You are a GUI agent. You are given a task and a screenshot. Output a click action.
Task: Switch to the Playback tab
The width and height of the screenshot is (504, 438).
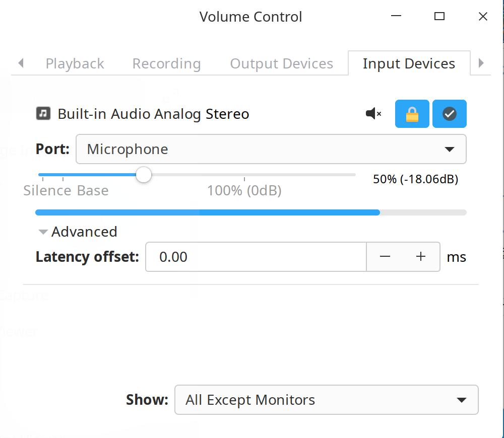tap(75, 63)
